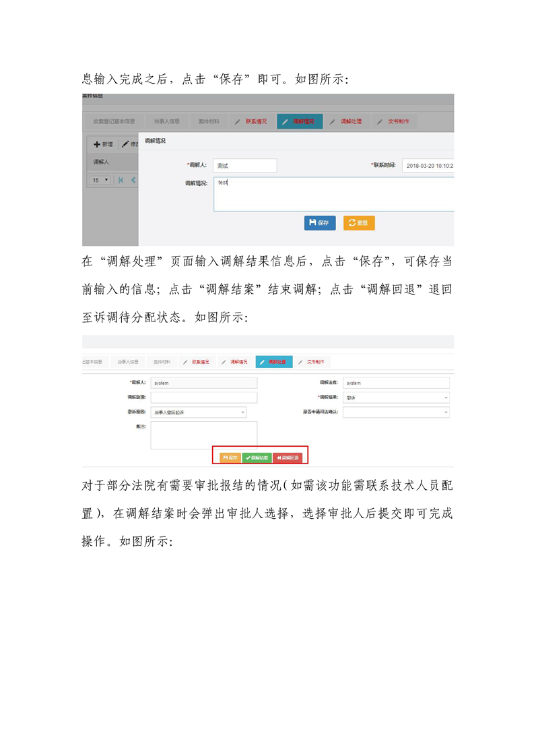Click the 修改 pencil button beside 新增

tap(130, 144)
